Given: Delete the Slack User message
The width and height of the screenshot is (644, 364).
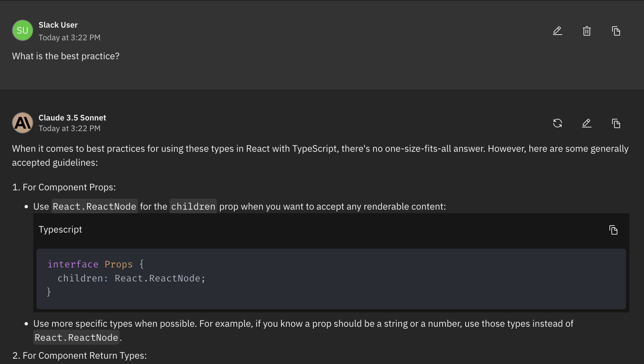Looking at the screenshot, I should pyautogui.click(x=587, y=31).
